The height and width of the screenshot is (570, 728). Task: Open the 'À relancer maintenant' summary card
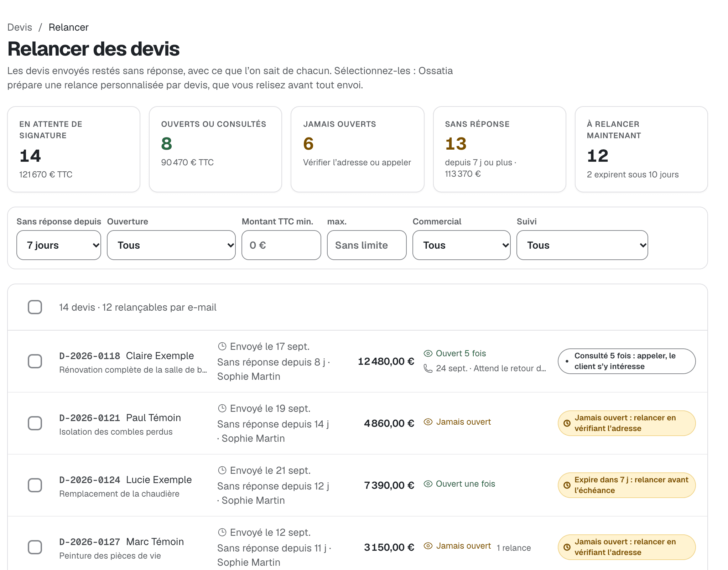pyautogui.click(x=641, y=149)
